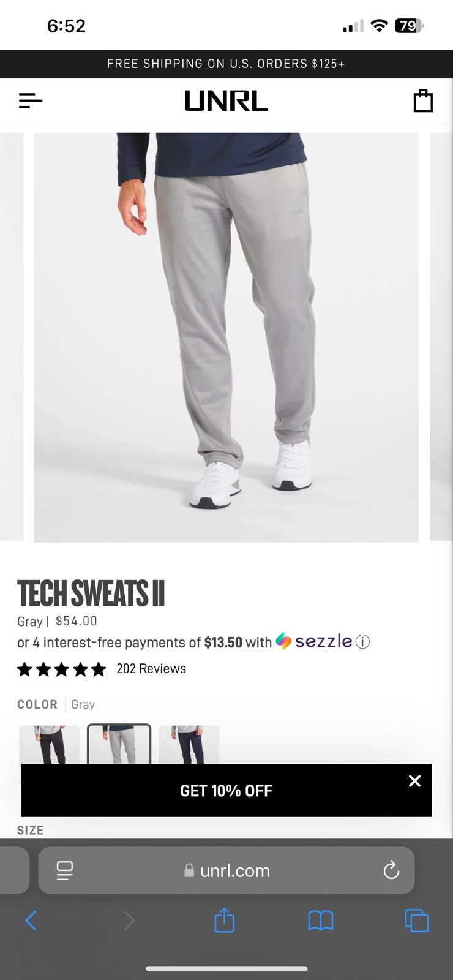Tap the main gray sweatpants product image

[x=226, y=337]
